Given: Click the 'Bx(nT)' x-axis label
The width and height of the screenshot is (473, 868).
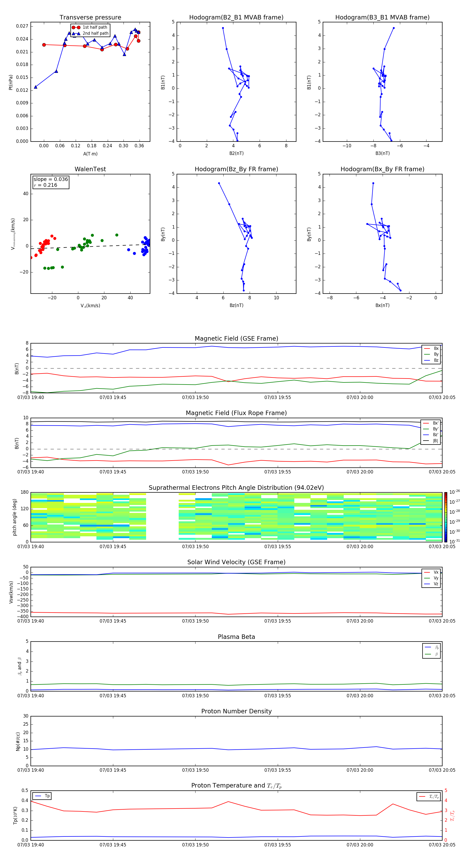Looking at the screenshot, I should coord(382,305).
